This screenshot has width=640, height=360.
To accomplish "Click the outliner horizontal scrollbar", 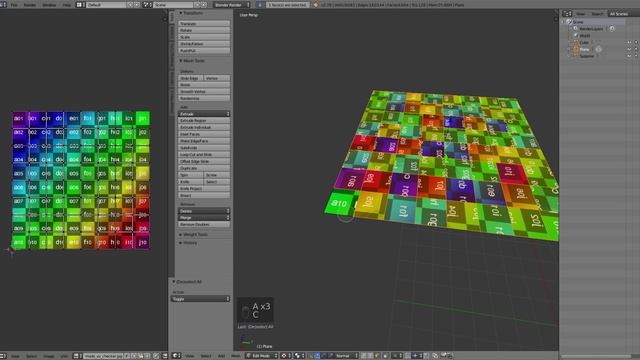I will pyautogui.click(x=596, y=356).
